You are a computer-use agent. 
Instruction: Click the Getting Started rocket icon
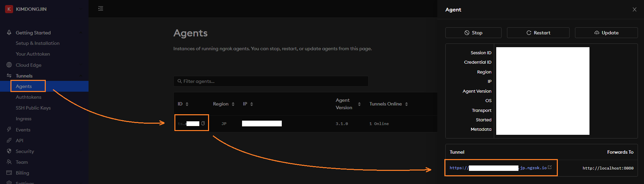[x=9, y=33]
